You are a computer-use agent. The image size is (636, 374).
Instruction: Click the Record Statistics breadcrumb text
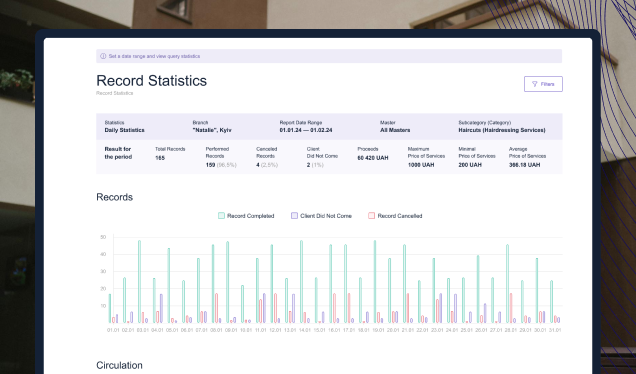[x=114, y=93]
